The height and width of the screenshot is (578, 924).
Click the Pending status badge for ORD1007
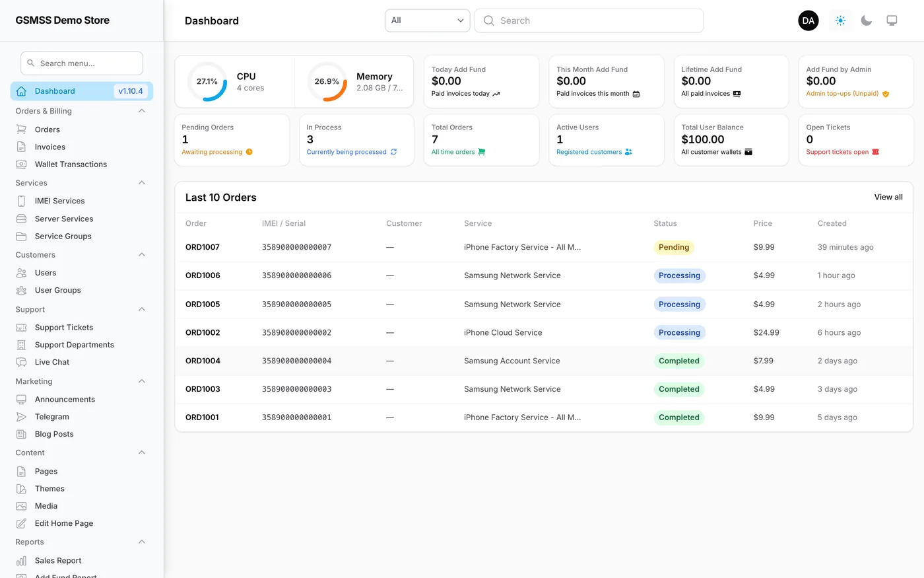pos(674,247)
